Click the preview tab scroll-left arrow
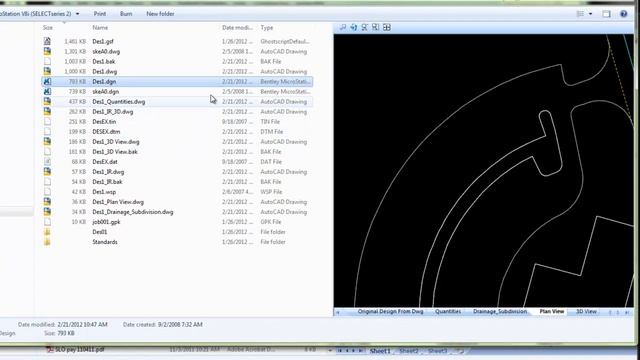Image resolution: width=640 pixels, height=360 pixels. (338, 312)
